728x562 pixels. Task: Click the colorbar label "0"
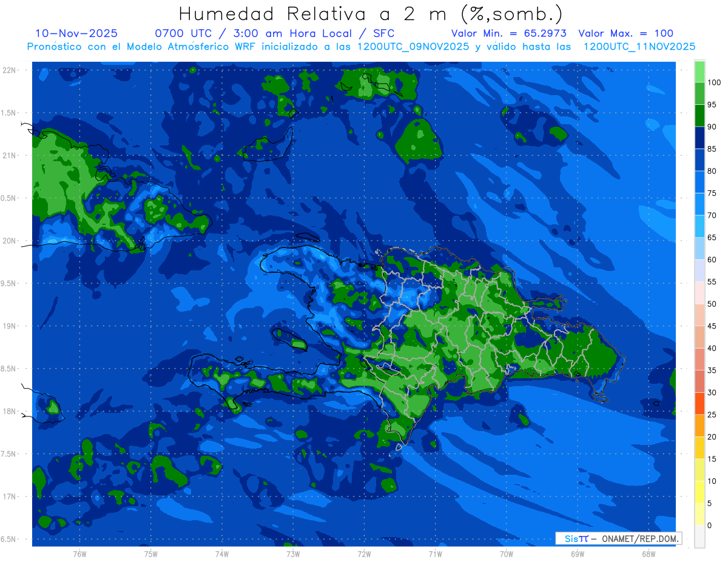pyautogui.click(x=710, y=525)
